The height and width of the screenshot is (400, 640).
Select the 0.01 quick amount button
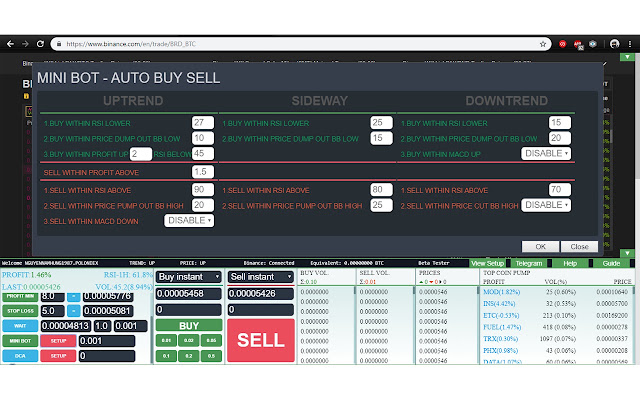166,340
